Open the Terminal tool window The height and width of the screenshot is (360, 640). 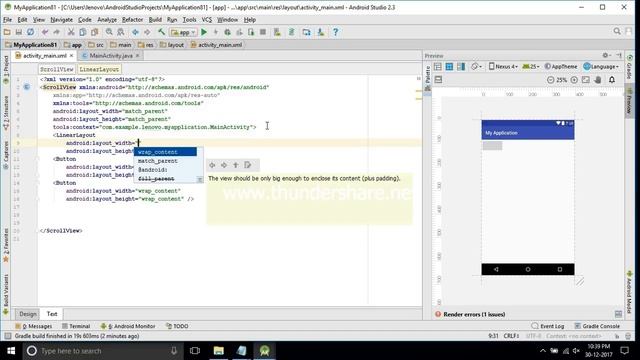click(x=76, y=326)
